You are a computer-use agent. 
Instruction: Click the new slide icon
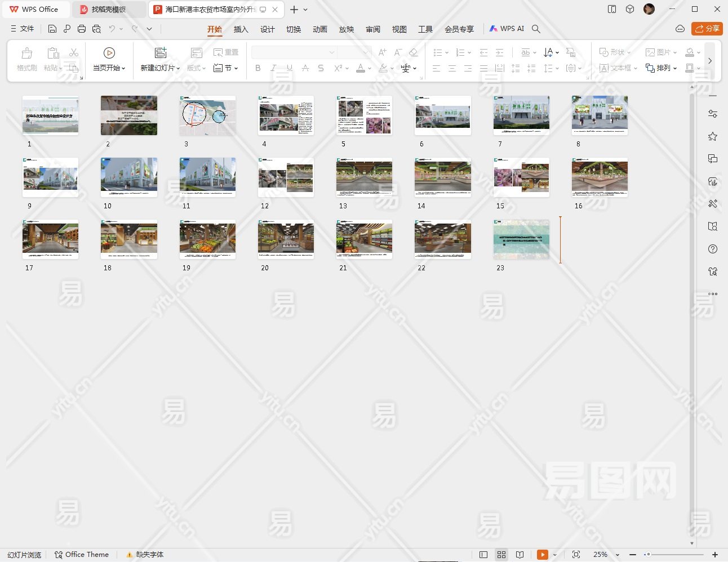[x=161, y=53]
